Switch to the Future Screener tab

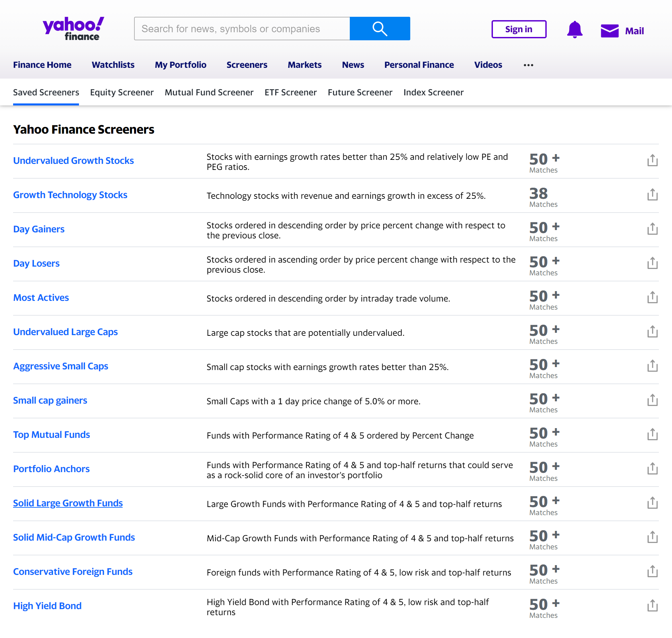click(360, 92)
